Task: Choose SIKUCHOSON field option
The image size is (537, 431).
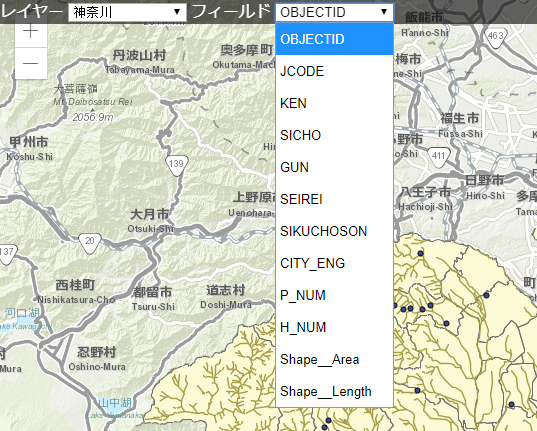Action: click(x=334, y=231)
